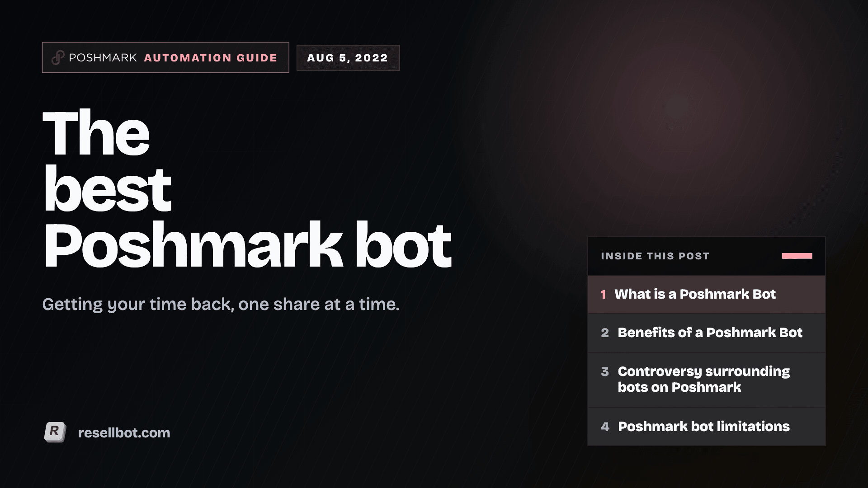
Task: Click the Resellbot R logo icon
Action: (55, 432)
